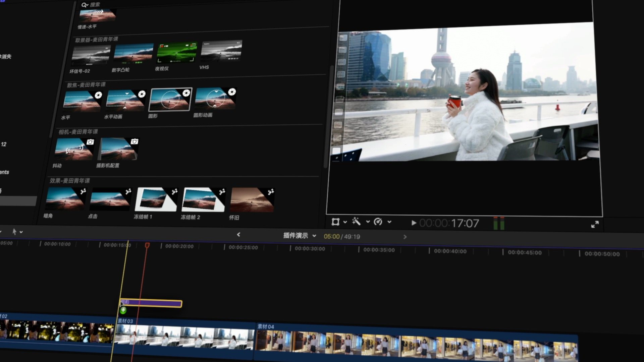This screenshot has height=362, width=644.
Task: Choose the 冻结帧 1 effect thumbnail
Action: 156,200
